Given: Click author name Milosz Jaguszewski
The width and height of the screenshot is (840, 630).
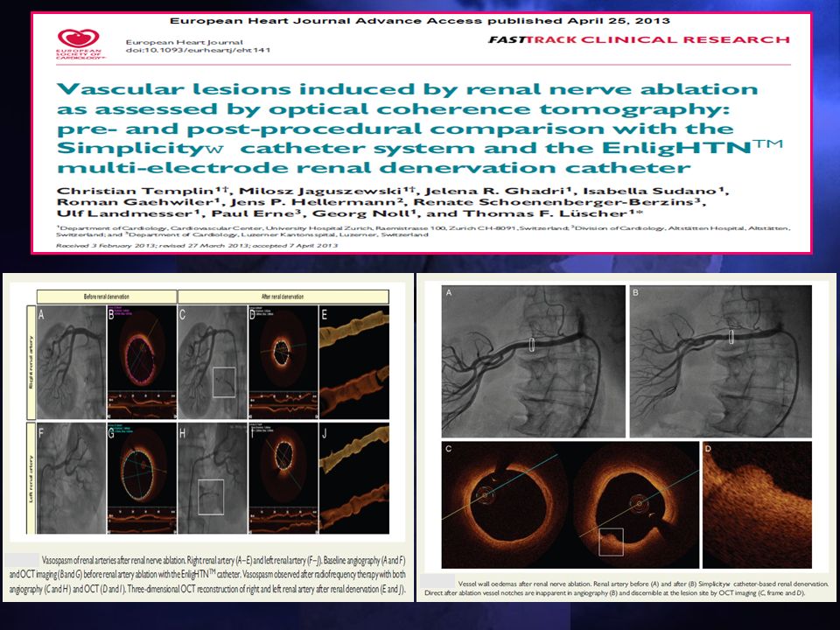Looking at the screenshot, I should (320, 192).
